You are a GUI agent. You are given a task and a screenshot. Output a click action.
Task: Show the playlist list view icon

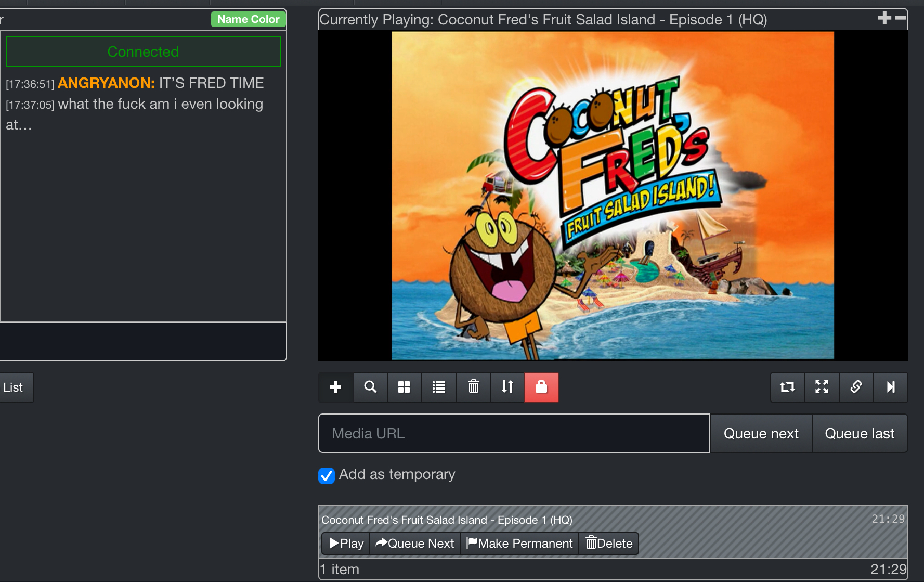[x=439, y=387]
